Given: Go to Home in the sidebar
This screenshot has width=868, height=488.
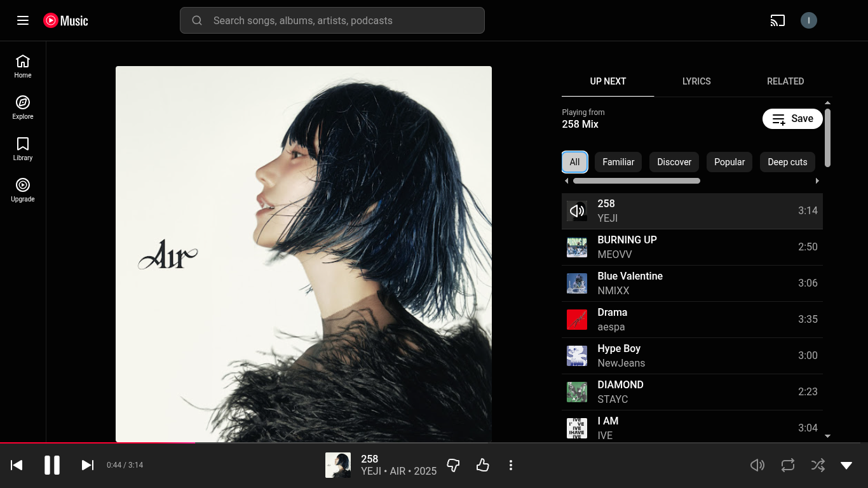Looking at the screenshot, I should click(23, 66).
